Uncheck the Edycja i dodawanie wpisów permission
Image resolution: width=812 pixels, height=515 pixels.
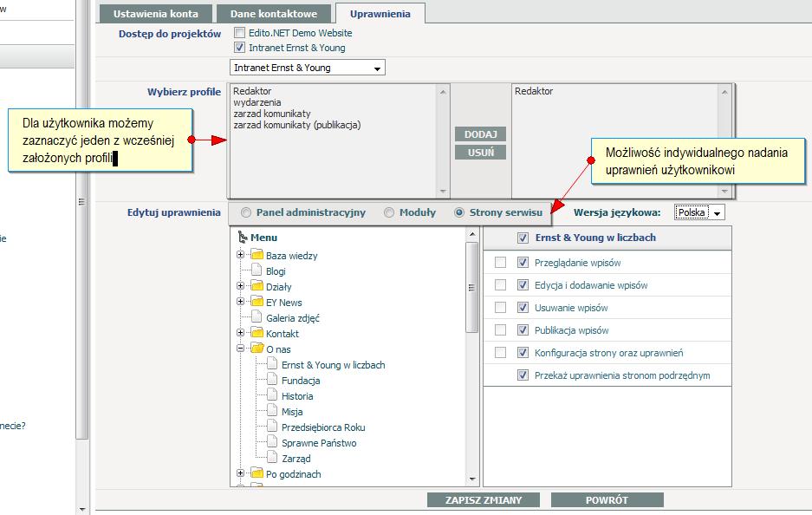click(x=523, y=285)
